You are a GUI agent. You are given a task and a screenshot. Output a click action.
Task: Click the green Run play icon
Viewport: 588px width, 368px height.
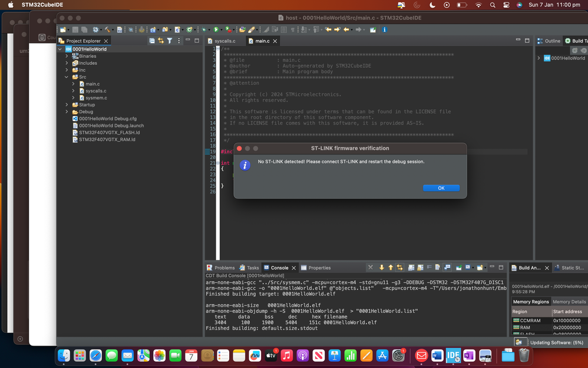216,29
